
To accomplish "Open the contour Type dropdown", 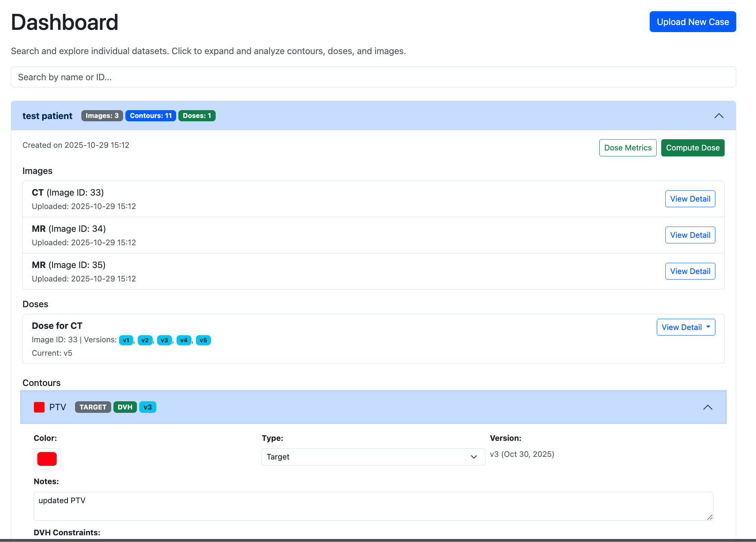I will pos(373,457).
